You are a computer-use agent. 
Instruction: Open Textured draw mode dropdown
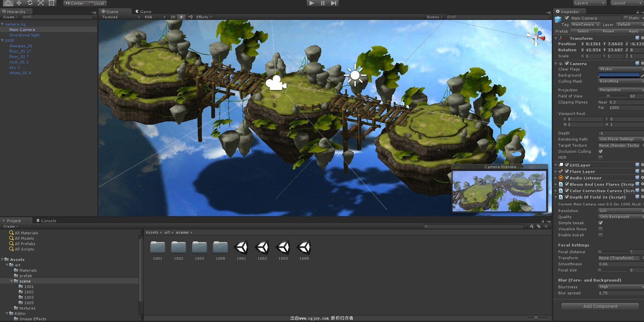(x=121, y=17)
